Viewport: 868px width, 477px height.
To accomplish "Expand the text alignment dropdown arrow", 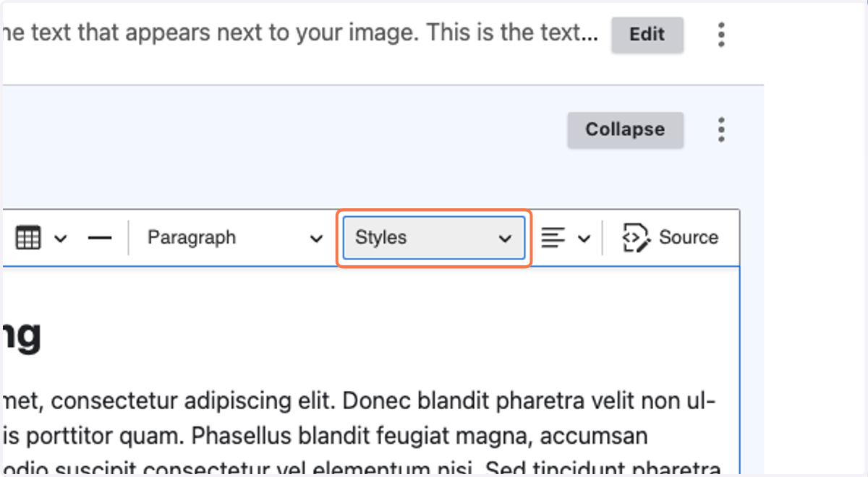I will click(584, 239).
